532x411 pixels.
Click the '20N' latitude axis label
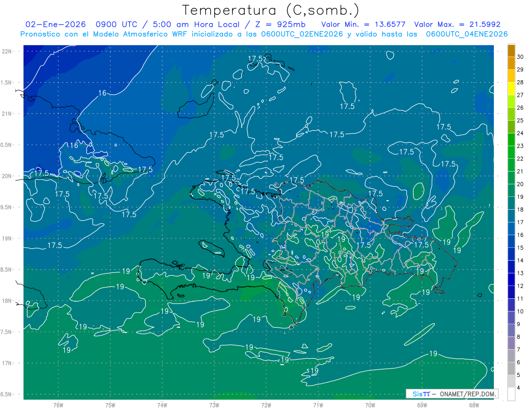[x=8, y=176]
